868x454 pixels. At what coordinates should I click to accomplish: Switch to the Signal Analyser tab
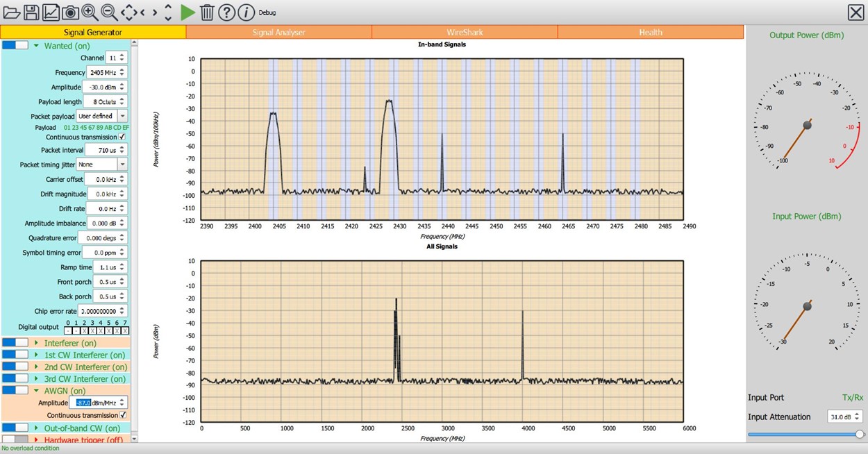(x=278, y=32)
